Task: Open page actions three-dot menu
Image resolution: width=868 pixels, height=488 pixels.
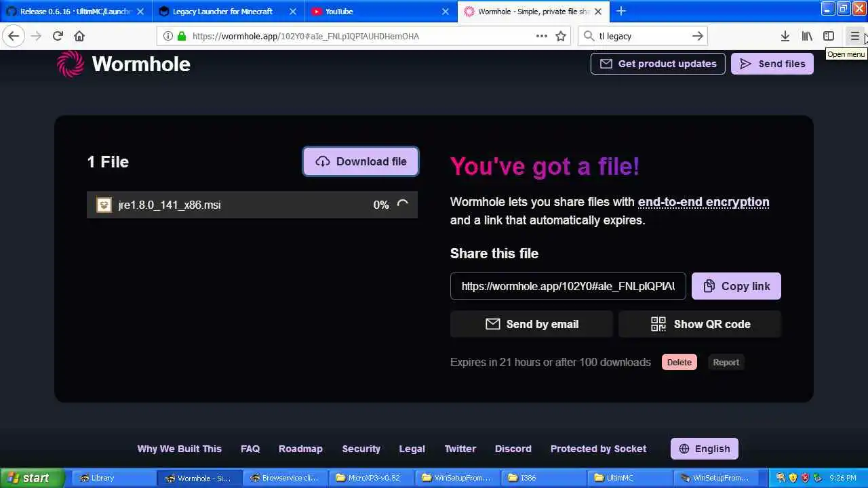Action: 542,36
